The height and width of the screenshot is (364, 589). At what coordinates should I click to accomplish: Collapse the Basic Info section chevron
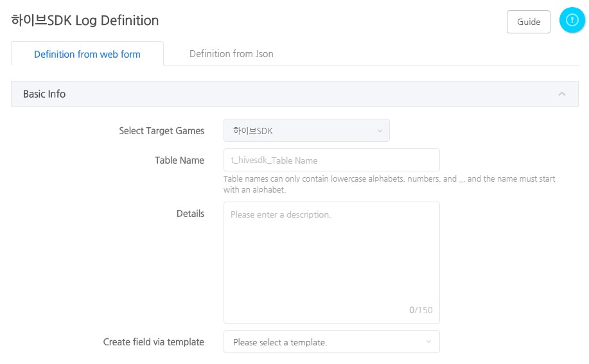562,94
